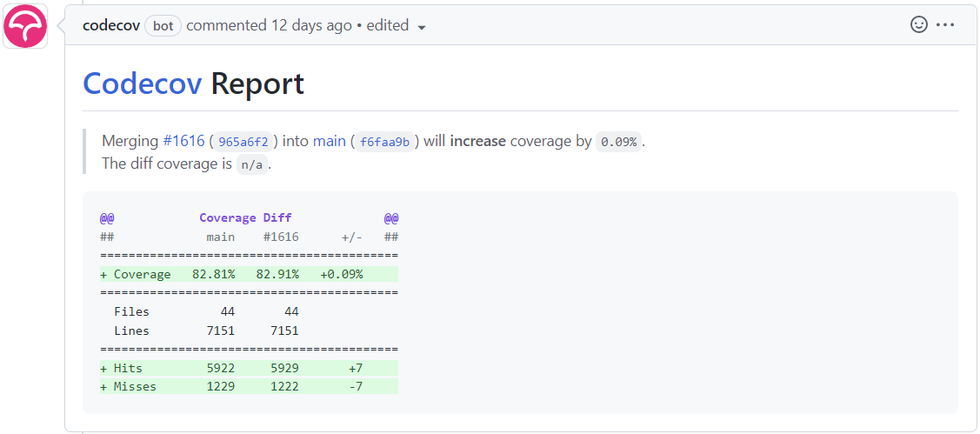Viewport: 980px width, 434px height.
Task: Click the Coverage Diff table header
Action: [245, 217]
